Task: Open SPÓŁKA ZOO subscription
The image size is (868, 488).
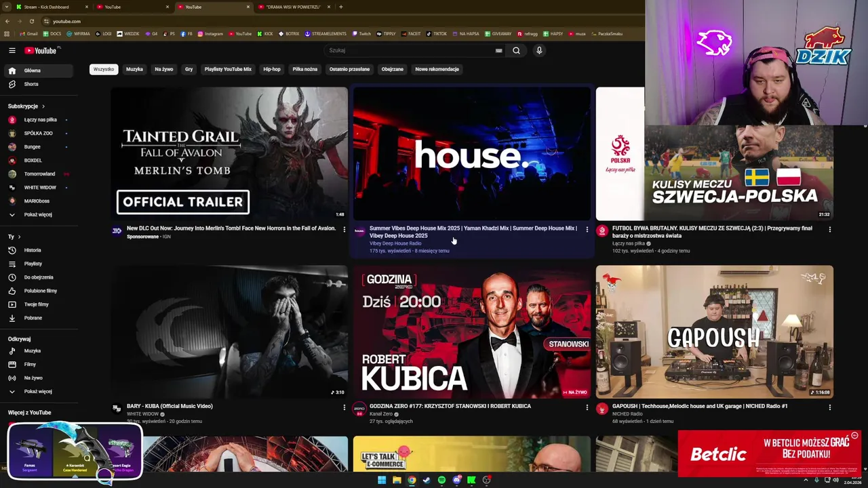Action: [38, 134]
